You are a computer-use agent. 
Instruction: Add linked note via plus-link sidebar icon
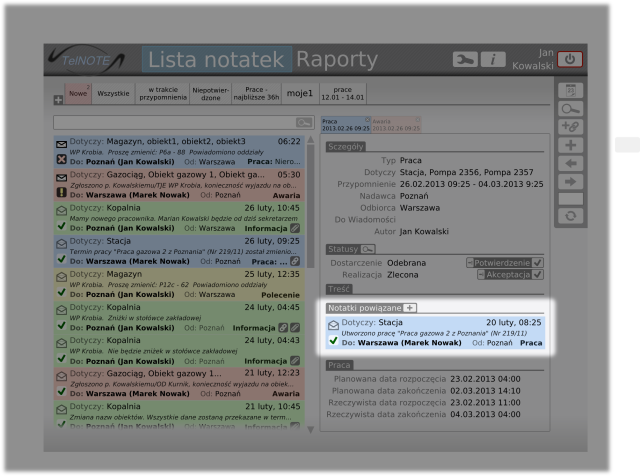coord(571,127)
